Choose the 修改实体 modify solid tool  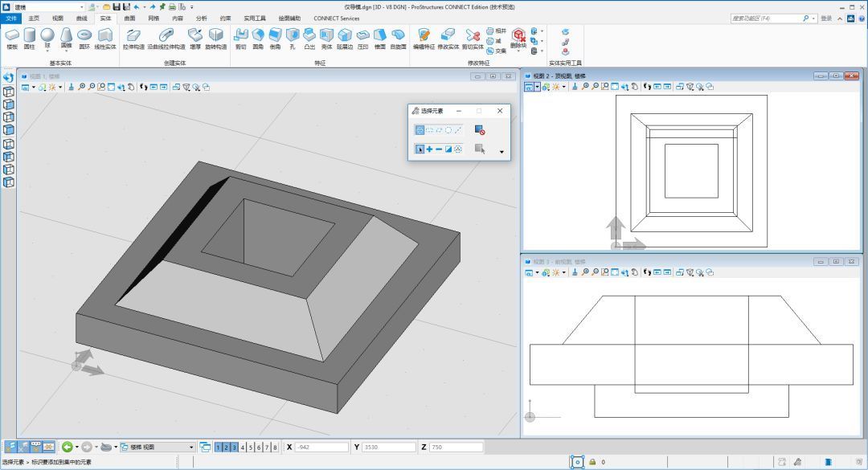448,39
